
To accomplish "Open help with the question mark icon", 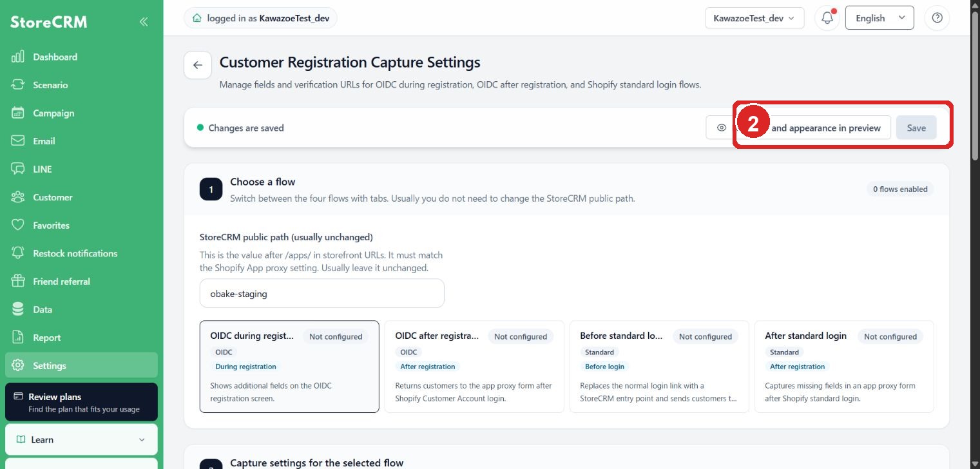I will point(937,18).
